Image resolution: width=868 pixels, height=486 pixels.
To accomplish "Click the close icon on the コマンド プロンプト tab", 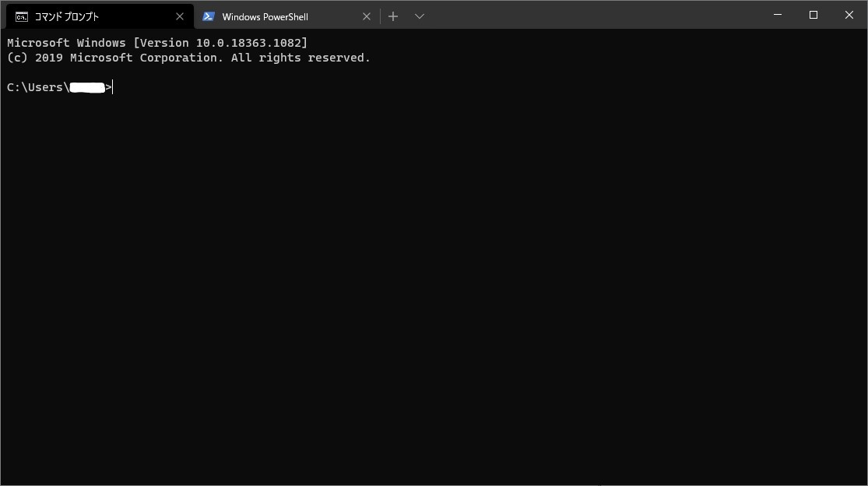I will point(180,16).
